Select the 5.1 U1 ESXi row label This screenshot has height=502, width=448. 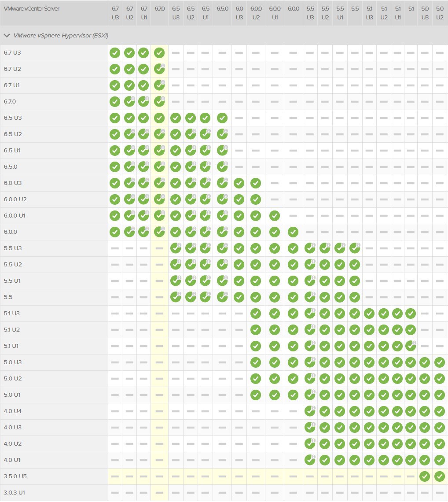click(x=11, y=346)
